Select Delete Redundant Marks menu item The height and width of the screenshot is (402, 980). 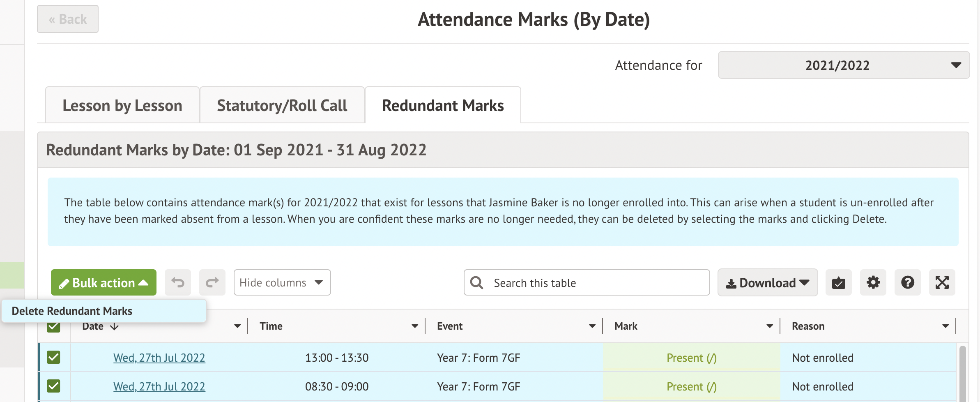coord(72,311)
